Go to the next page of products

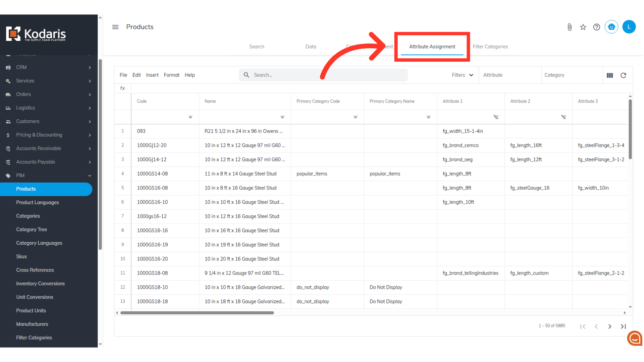(x=610, y=326)
